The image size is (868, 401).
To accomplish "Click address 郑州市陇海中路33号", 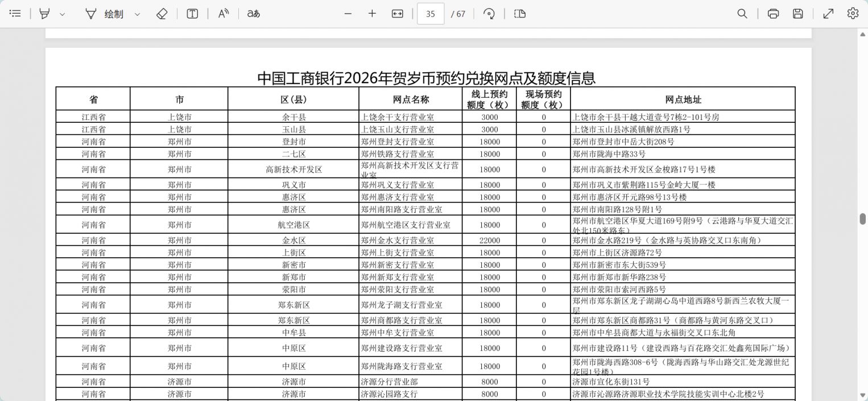I will tap(609, 154).
